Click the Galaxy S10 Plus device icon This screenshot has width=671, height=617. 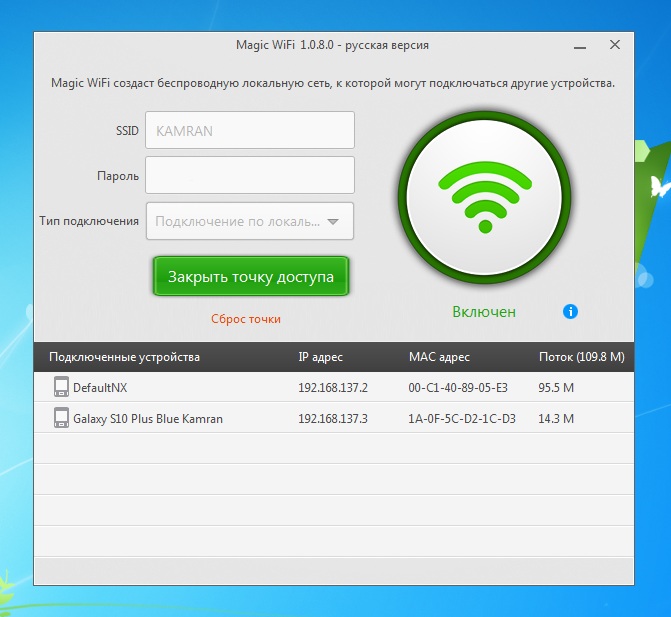[x=61, y=418]
